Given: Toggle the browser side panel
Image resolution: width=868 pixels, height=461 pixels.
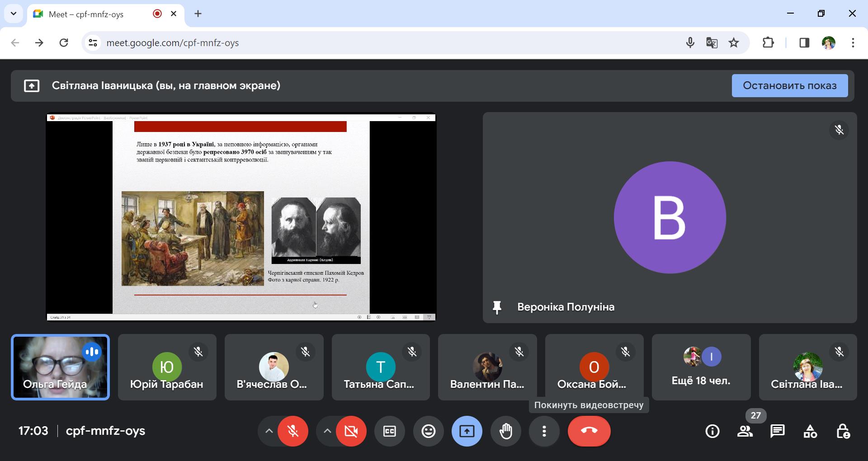Looking at the screenshot, I should point(804,42).
